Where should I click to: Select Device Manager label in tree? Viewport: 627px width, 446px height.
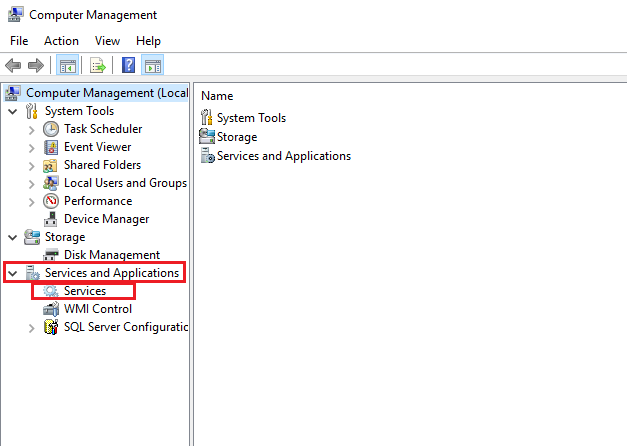[x=106, y=219]
